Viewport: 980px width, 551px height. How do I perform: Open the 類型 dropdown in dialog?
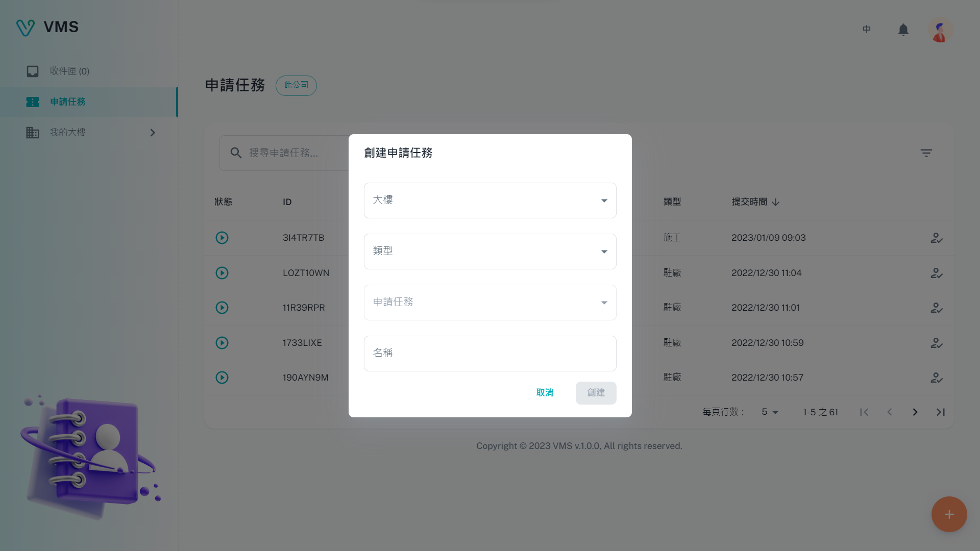(x=489, y=252)
